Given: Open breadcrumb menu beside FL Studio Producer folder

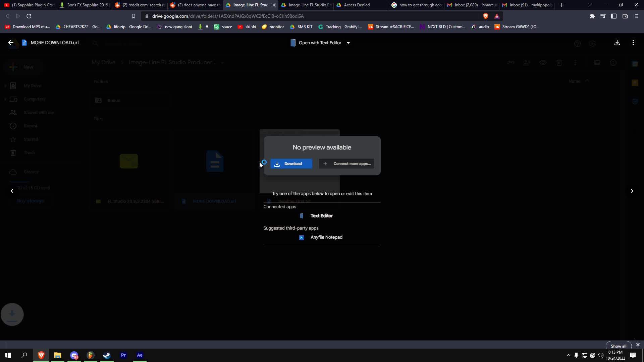Looking at the screenshot, I should (223, 63).
